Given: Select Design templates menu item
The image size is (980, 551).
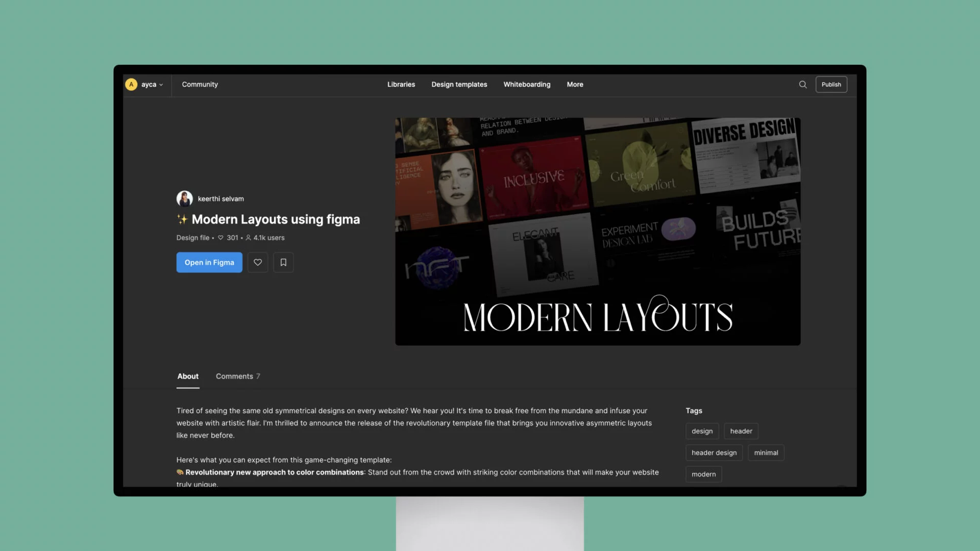Looking at the screenshot, I should (x=459, y=84).
